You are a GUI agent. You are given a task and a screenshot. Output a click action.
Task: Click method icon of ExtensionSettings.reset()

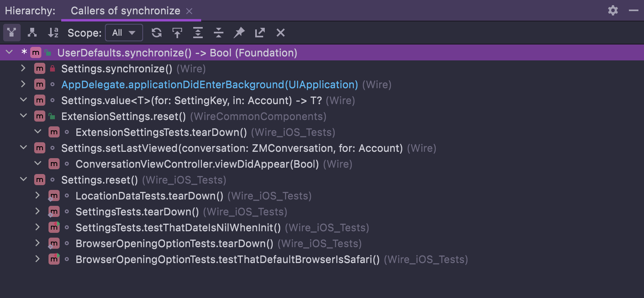coord(40,116)
